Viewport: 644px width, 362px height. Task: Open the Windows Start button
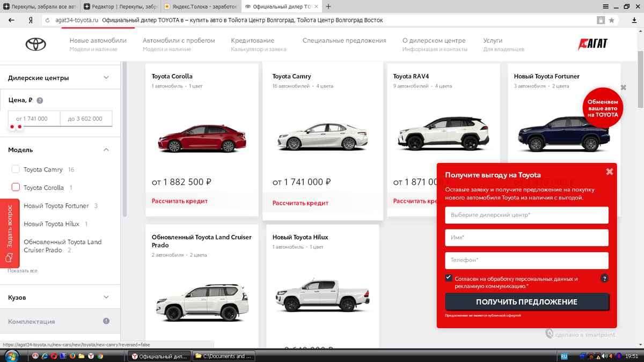[x=11, y=356]
